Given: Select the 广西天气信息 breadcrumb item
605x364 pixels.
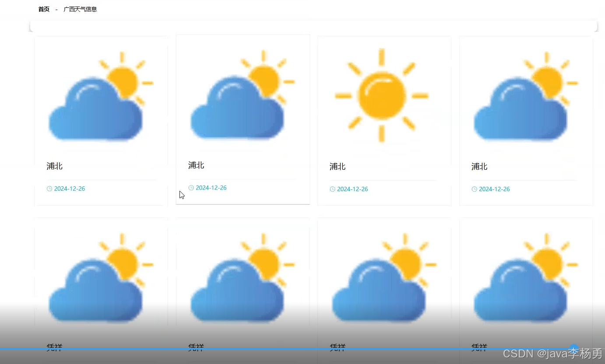Looking at the screenshot, I should click(x=80, y=9).
